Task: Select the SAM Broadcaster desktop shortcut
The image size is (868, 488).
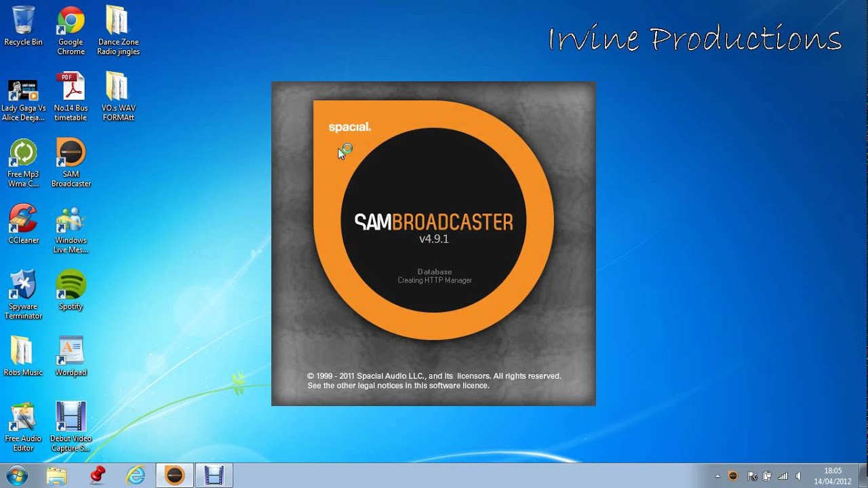Action: coord(71,163)
